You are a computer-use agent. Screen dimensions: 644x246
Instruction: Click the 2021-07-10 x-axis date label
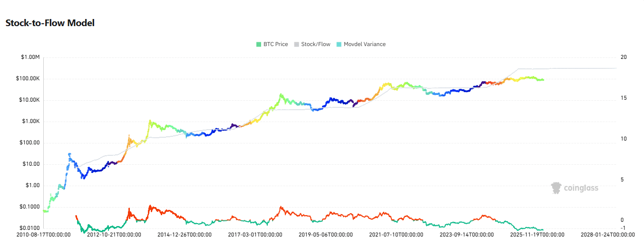point(396,235)
